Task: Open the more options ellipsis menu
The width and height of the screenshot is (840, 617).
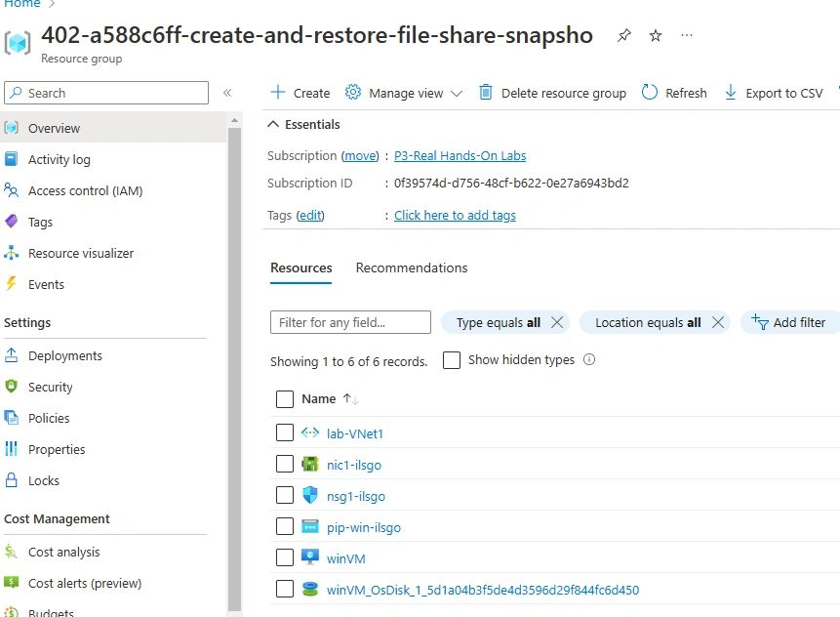Action: coord(687,36)
